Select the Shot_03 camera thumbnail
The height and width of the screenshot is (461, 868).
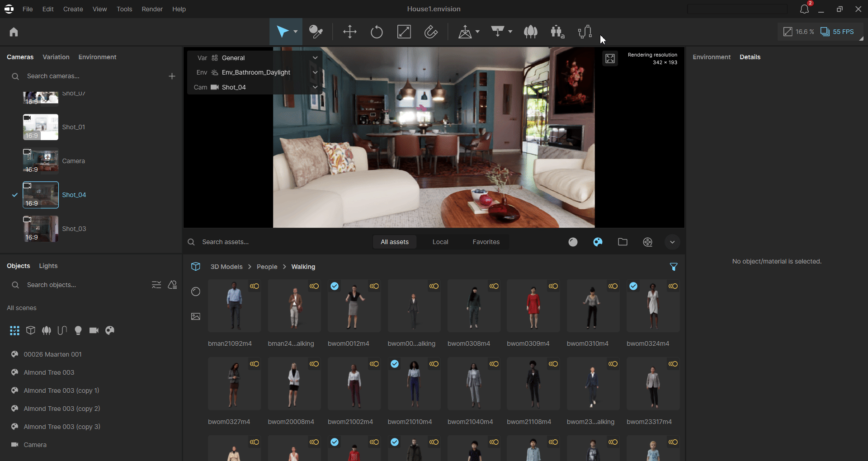pos(41,229)
